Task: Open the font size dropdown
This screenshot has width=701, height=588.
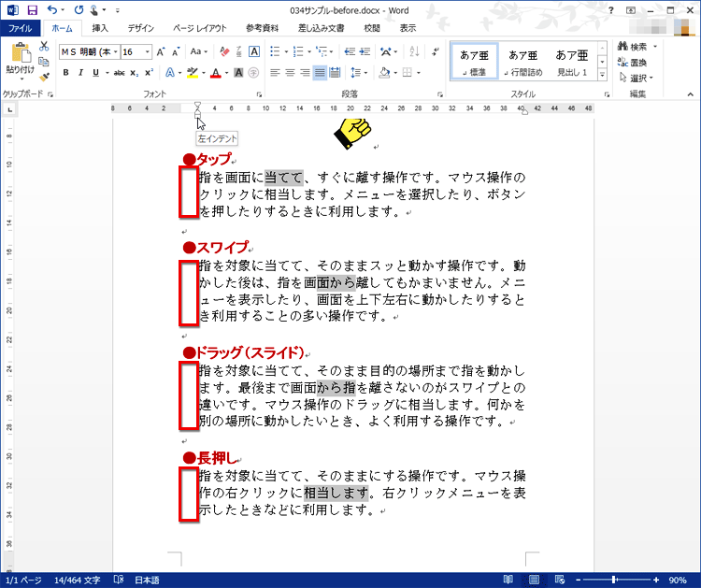Action: [x=147, y=51]
